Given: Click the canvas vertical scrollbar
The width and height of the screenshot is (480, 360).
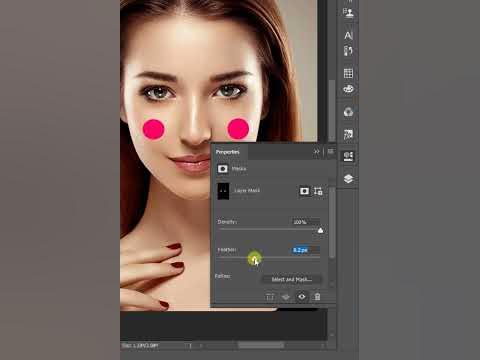Looking at the screenshot, I should (x=331, y=110).
